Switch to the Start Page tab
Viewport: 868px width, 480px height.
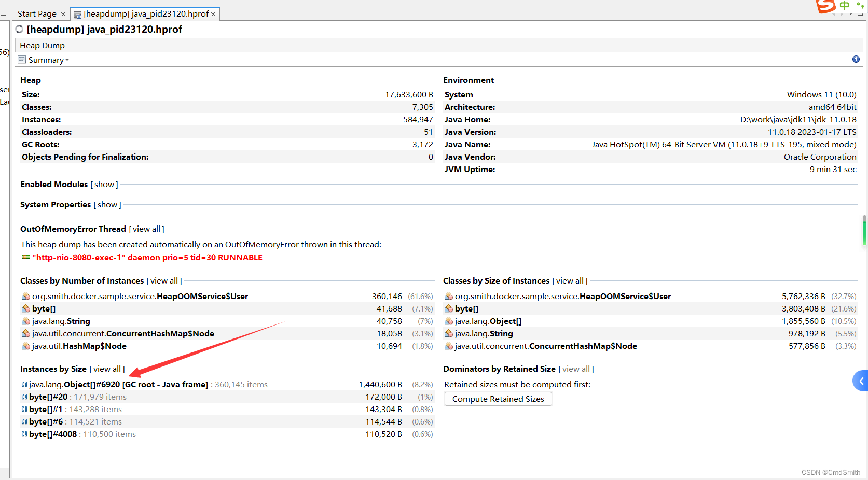click(37, 14)
